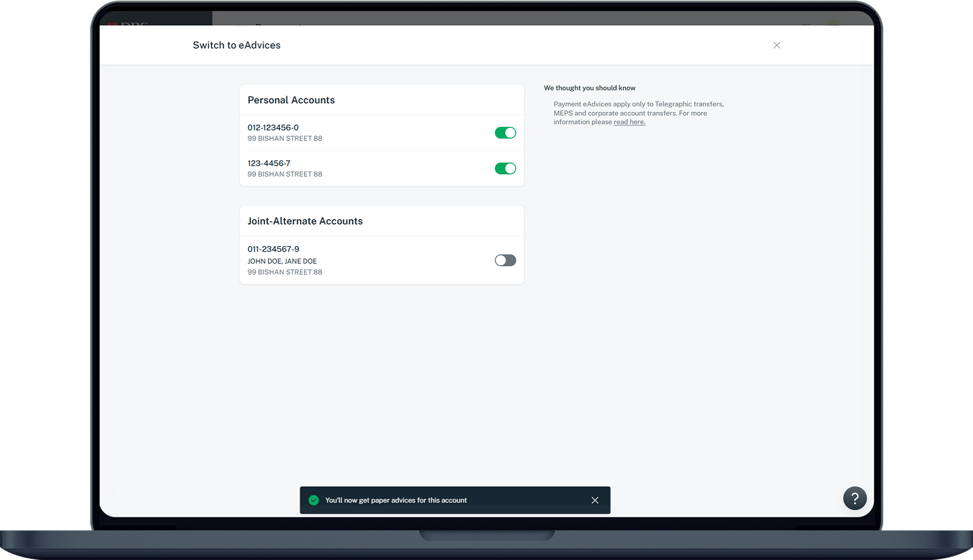This screenshot has height=560, width=973.
Task: Dismiss the paper advices notification toast
Action: 595,500
